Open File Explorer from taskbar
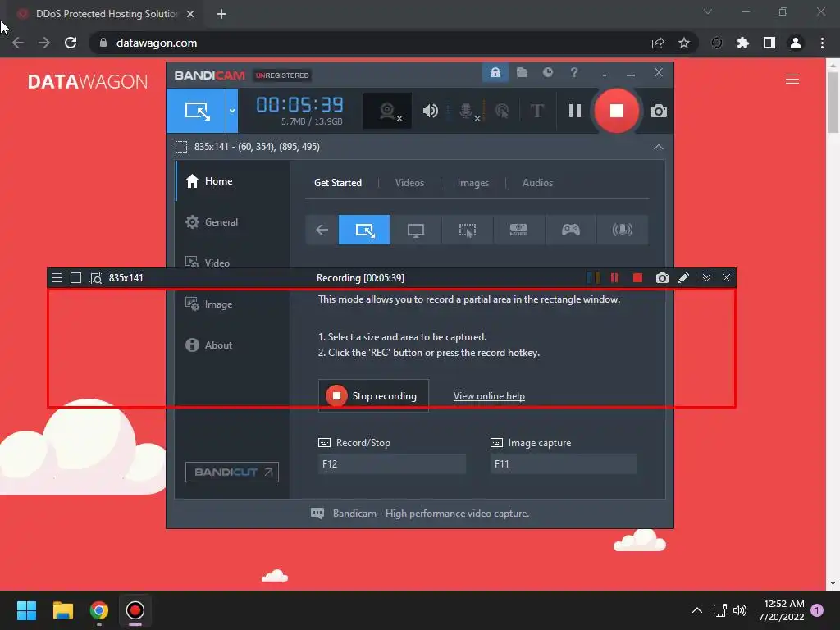Screen dimensions: 840x630 pyautogui.click(x=62, y=610)
